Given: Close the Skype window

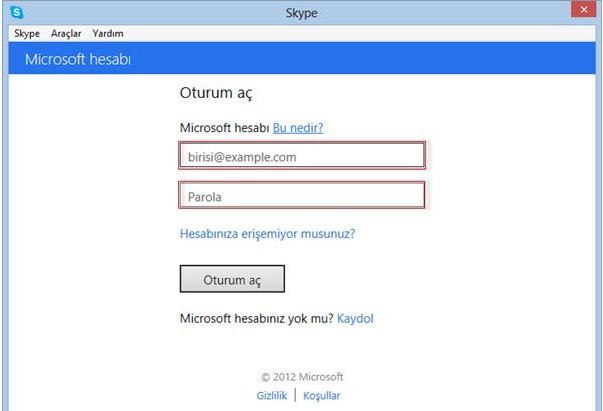Looking at the screenshot, I should [x=583, y=10].
